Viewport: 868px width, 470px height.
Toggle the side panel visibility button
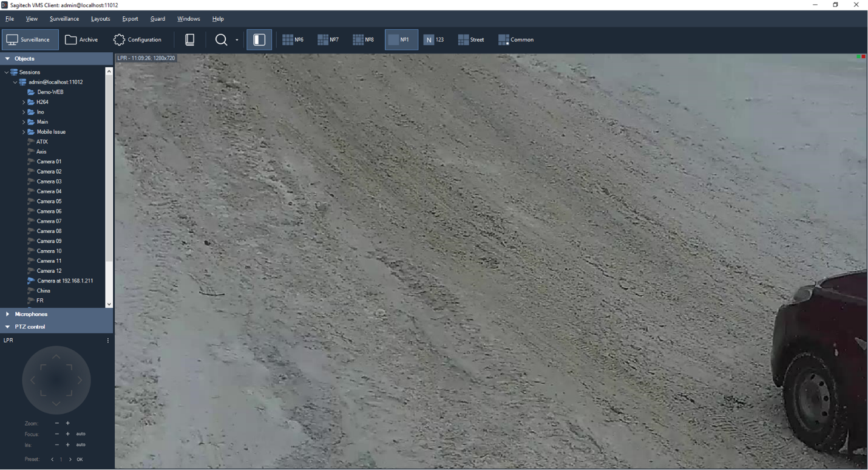pyautogui.click(x=259, y=39)
